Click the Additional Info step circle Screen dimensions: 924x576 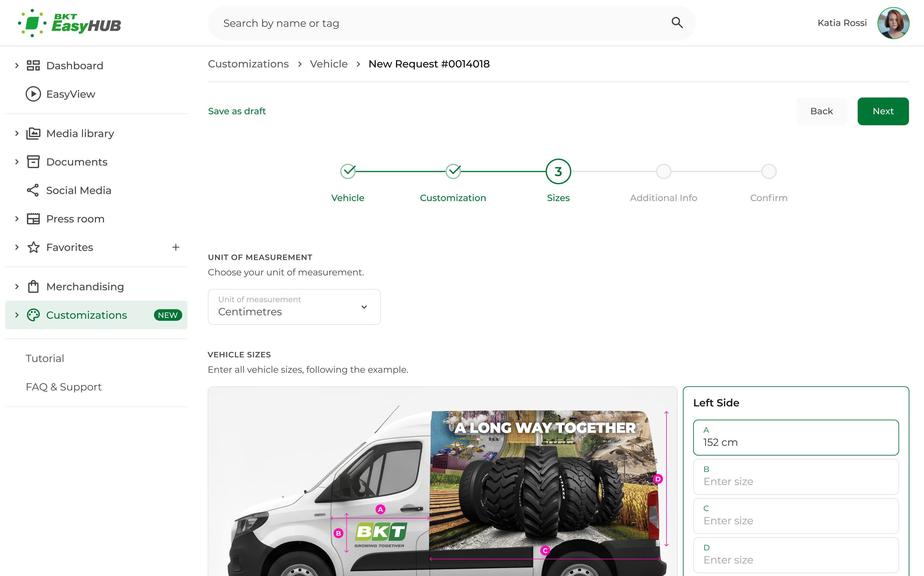pyautogui.click(x=663, y=171)
